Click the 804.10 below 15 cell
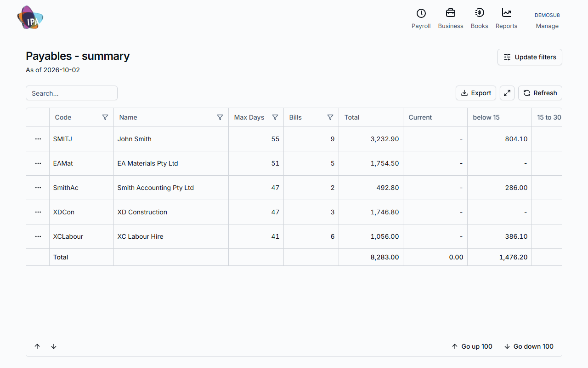The height and width of the screenshot is (368, 588). pos(500,139)
